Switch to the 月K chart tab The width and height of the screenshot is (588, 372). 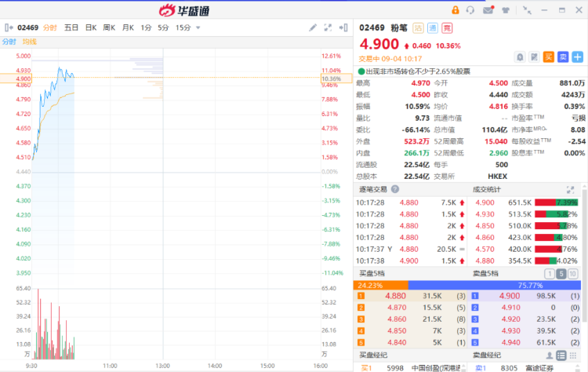click(128, 27)
